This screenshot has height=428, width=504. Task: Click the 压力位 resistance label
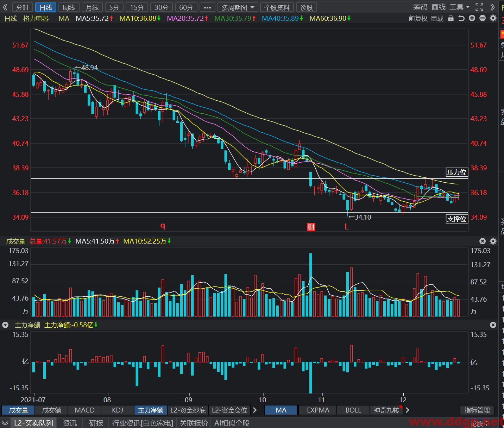click(x=456, y=172)
